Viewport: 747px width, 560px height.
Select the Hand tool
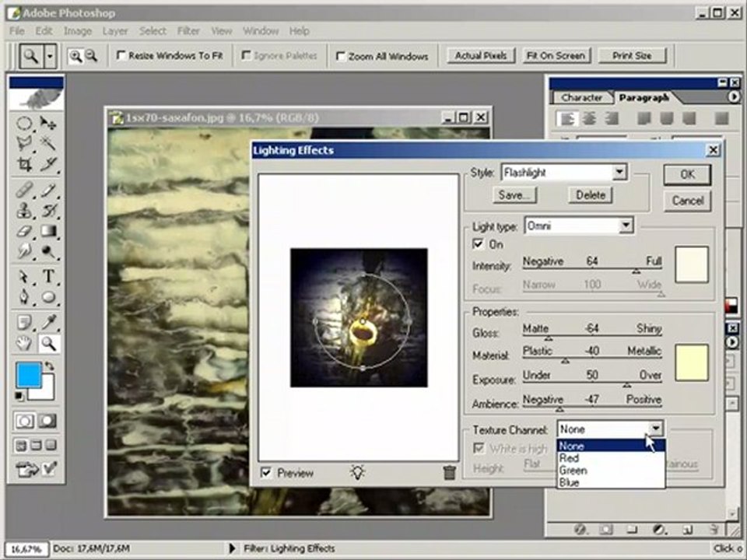click(x=24, y=343)
